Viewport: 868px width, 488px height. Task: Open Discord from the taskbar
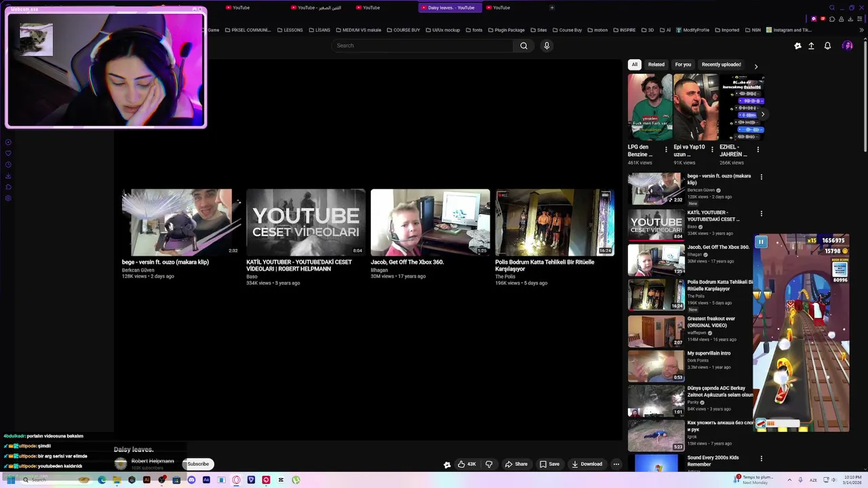[x=191, y=480]
